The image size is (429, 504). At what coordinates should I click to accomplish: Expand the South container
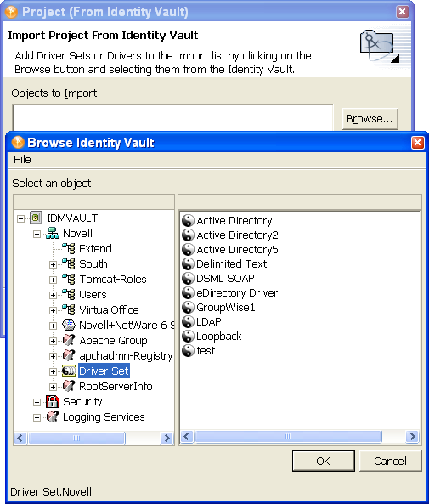click(53, 264)
